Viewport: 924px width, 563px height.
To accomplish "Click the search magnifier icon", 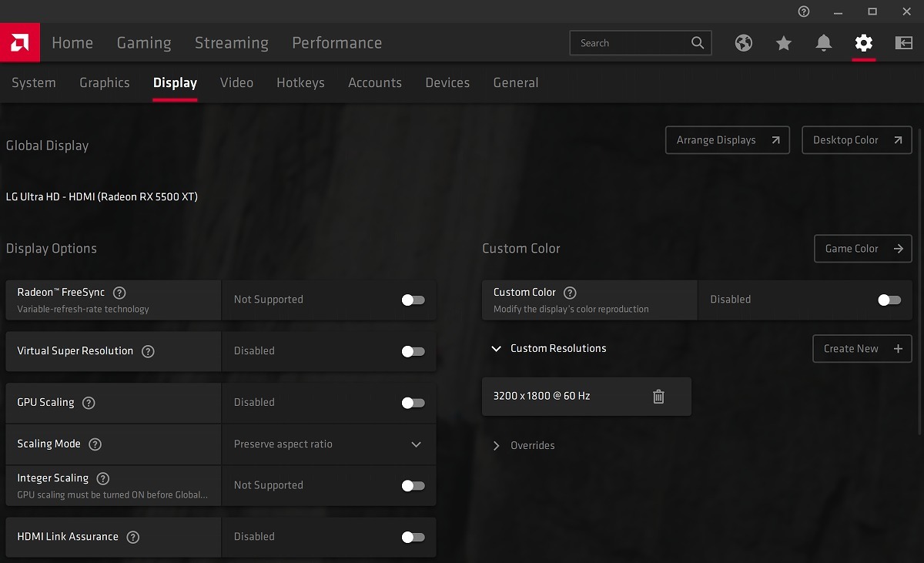I will (698, 43).
